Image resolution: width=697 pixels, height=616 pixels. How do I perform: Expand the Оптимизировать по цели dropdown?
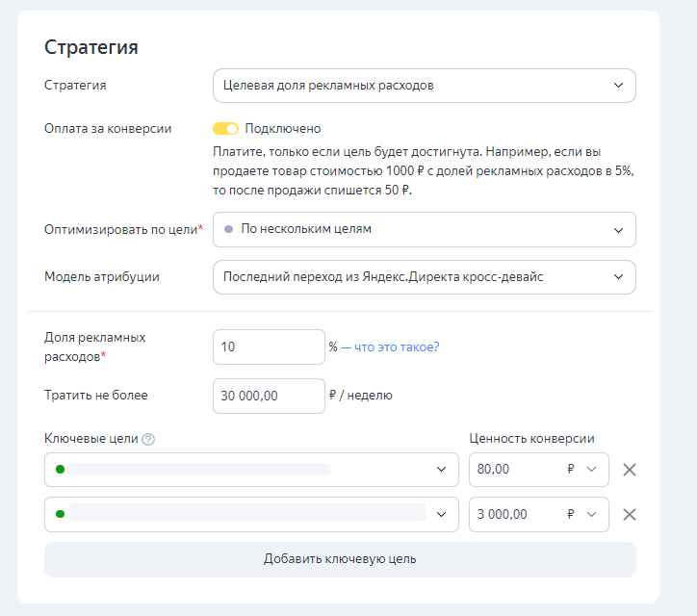click(424, 229)
